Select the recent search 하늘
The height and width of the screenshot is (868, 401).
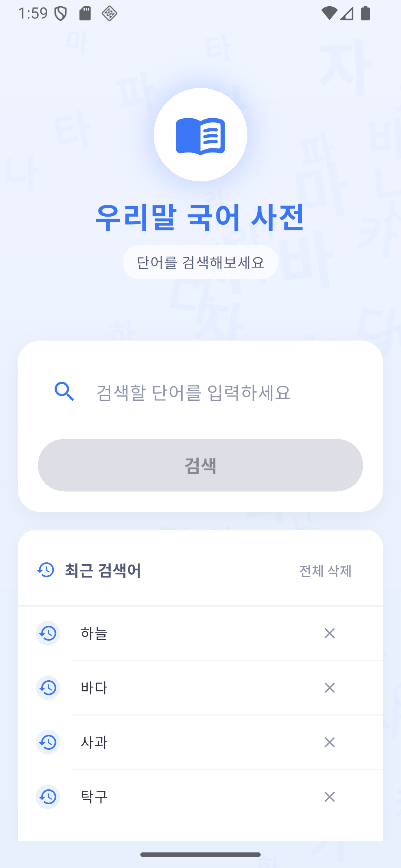pos(200,633)
